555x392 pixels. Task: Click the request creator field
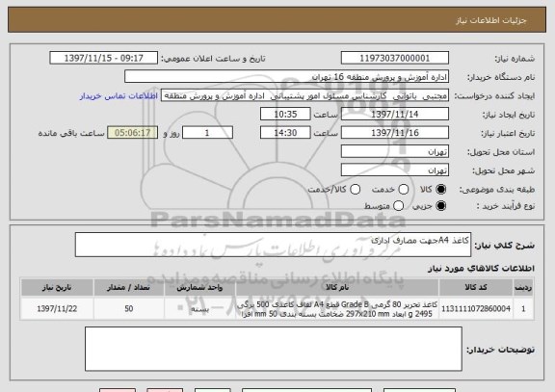[x=304, y=96]
